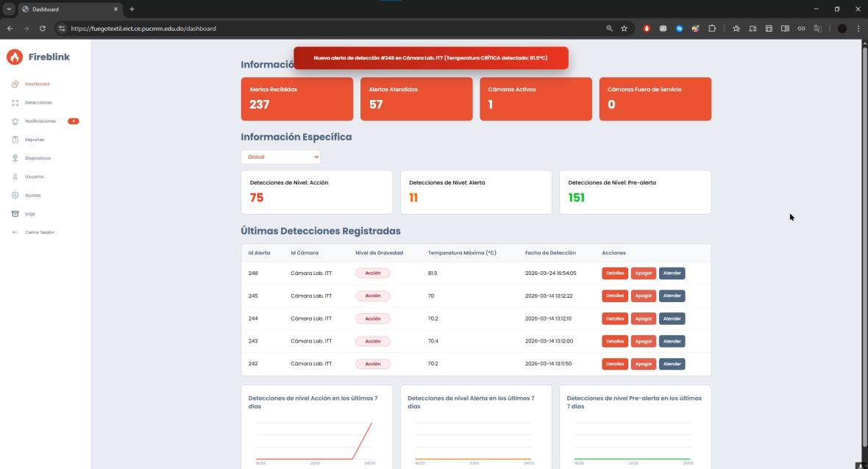Click the Cámaras Activas card
The image size is (868, 469).
(x=536, y=99)
